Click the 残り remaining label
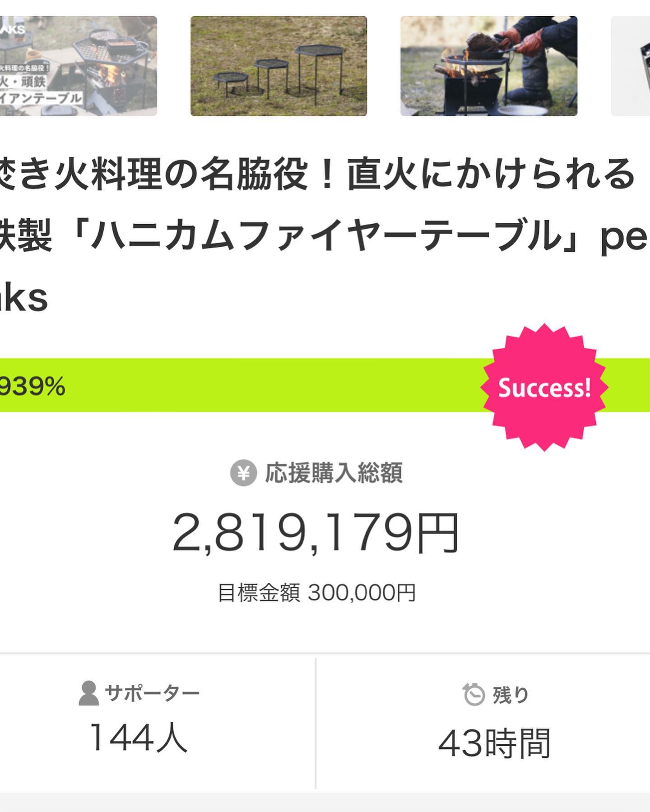Screen dimensions: 650x812 pyautogui.click(x=511, y=695)
